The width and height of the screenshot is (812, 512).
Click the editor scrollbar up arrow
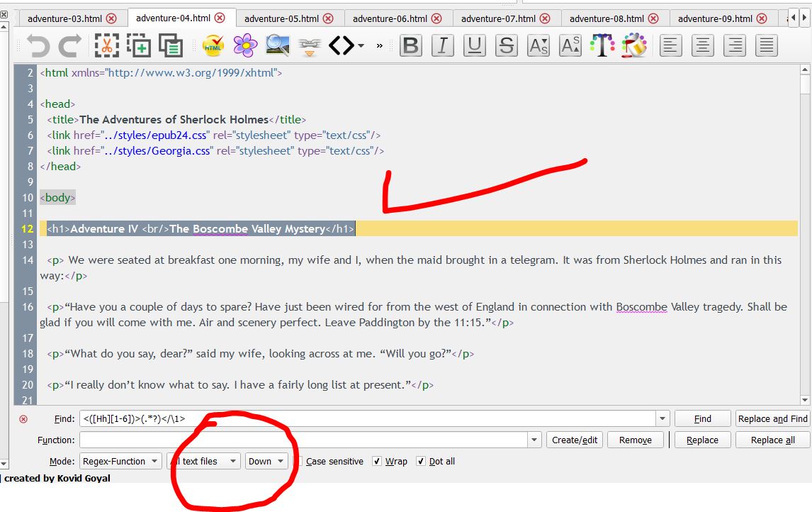tap(805, 69)
